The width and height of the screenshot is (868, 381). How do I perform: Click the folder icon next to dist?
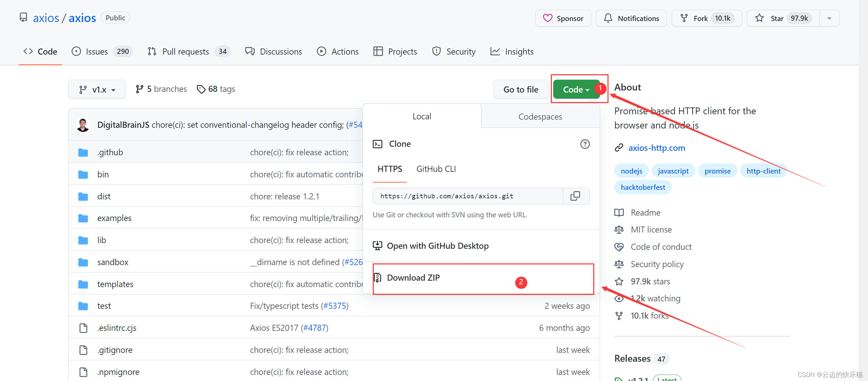point(83,196)
